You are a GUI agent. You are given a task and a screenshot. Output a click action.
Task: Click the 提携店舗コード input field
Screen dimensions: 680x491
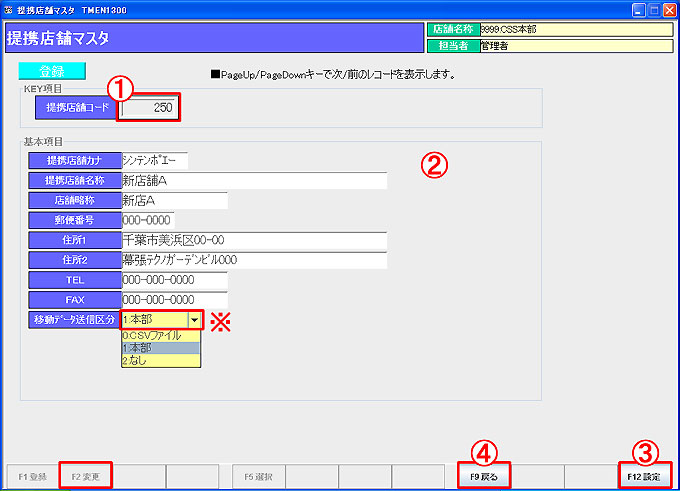[149, 108]
